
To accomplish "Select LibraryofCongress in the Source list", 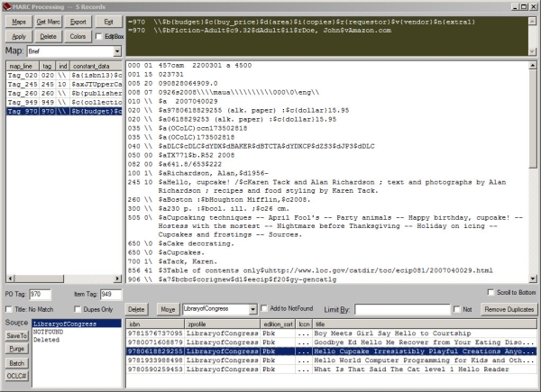I will 77,324.
